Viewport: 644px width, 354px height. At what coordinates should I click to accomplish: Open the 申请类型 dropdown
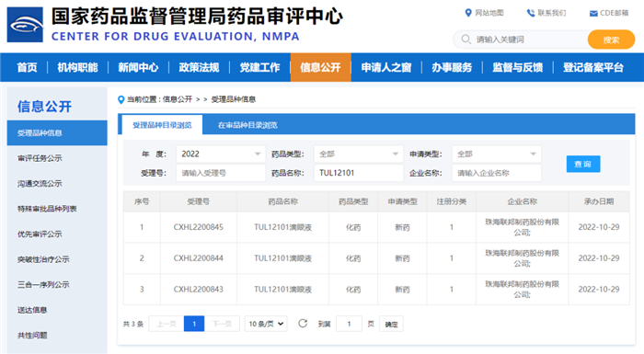click(496, 154)
